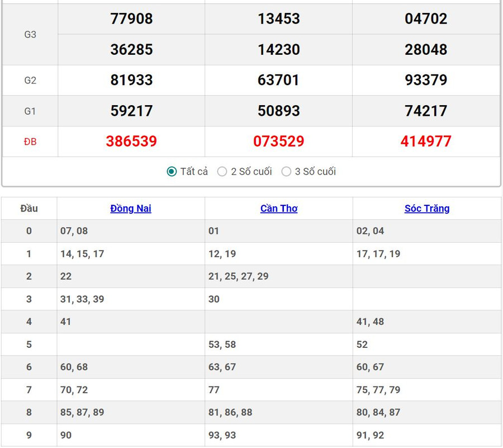503x448 pixels.
Task: Click the G3 number 28048
Action: click(x=426, y=50)
